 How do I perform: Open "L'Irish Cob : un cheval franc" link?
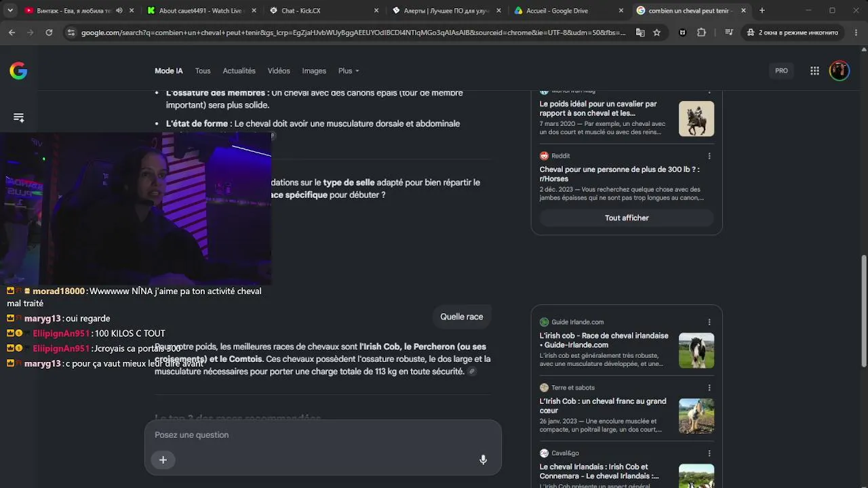pos(603,406)
